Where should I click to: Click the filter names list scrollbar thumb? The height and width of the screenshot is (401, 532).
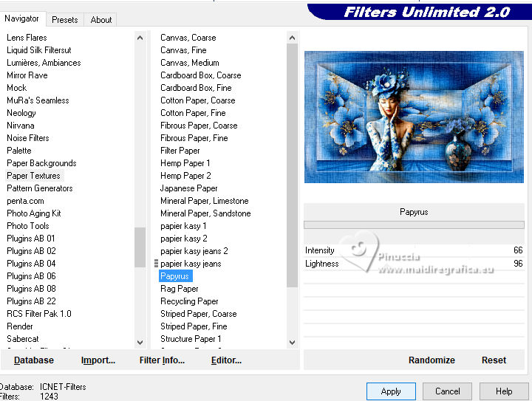[292, 165]
